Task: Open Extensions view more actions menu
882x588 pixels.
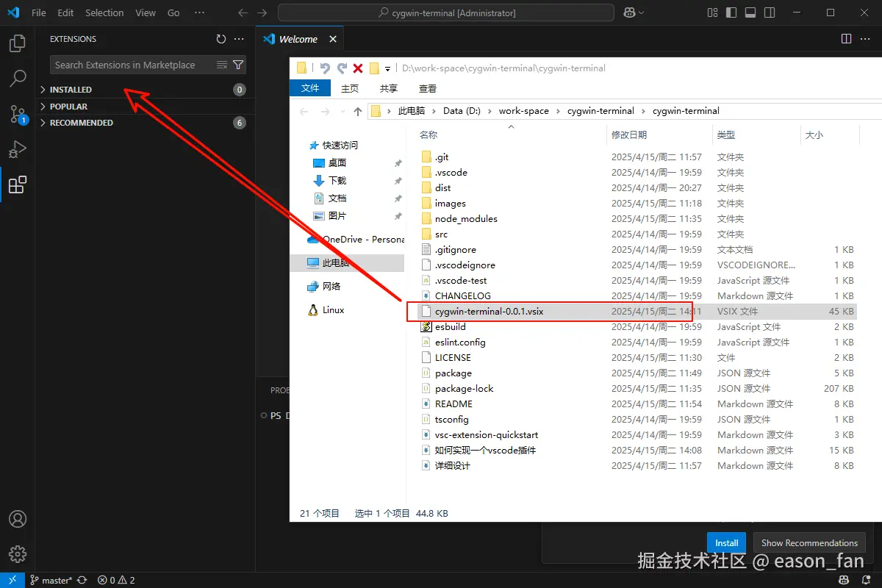Action: 239,39
